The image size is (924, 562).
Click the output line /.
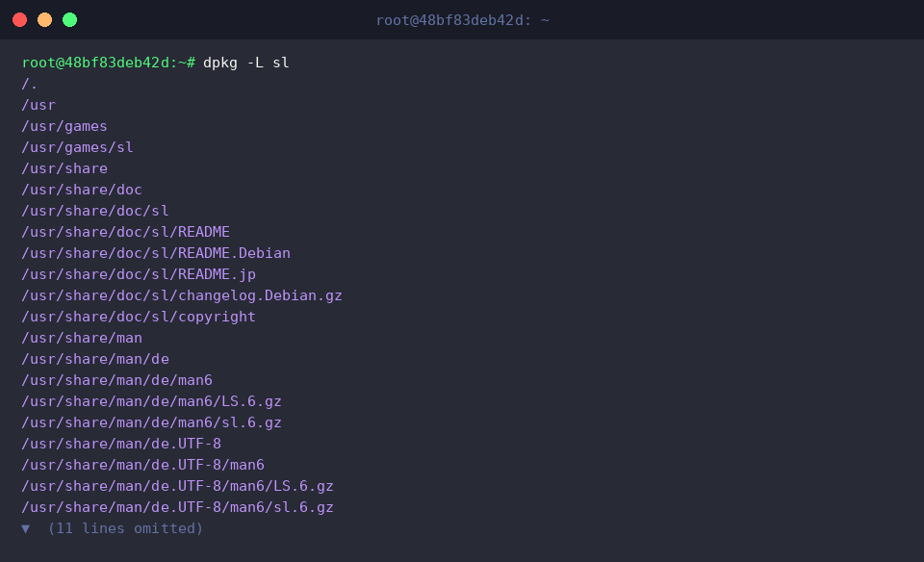(30, 84)
